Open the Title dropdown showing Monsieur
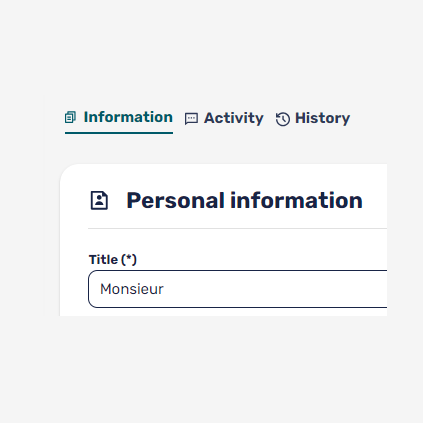This screenshot has width=423, height=423. (238, 289)
